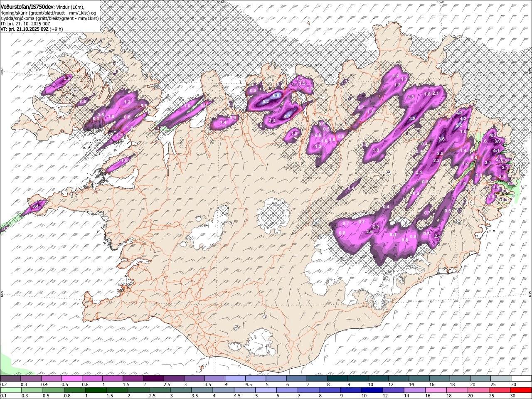
Task: Click the '4.7' precipitation value on the map
Action: coord(287,116)
